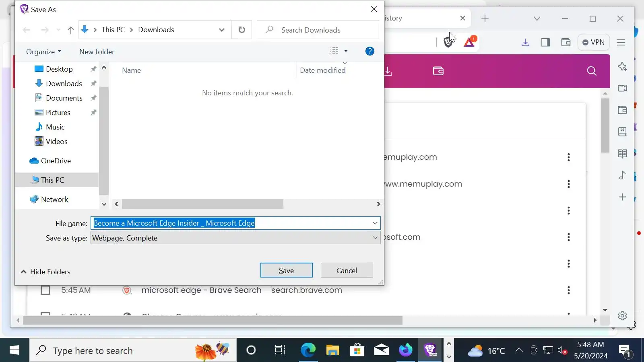Select Pictures in the navigation pane
The height and width of the screenshot is (362, 644).
(x=58, y=112)
